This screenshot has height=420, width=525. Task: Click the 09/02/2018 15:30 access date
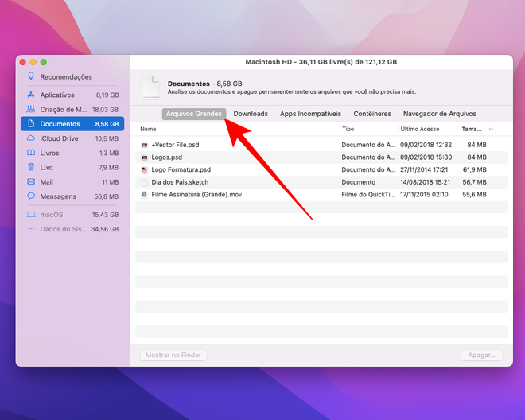pyautogui.click(x=426, y=157)
